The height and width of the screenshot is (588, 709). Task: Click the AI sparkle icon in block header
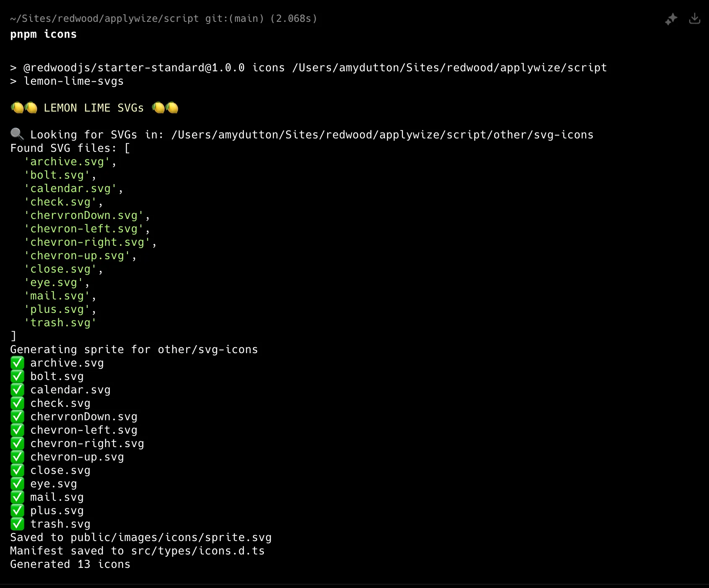(x=671, y=19)
